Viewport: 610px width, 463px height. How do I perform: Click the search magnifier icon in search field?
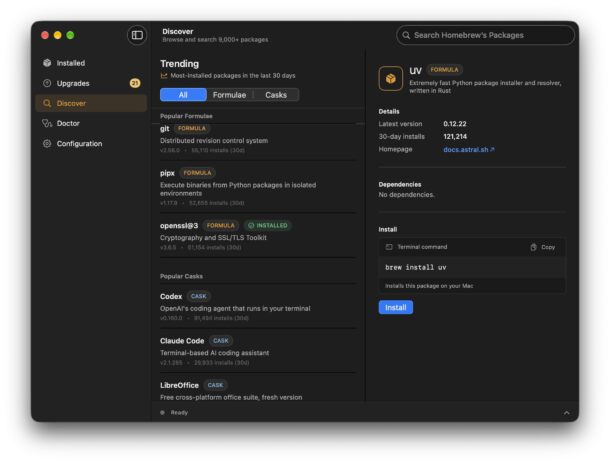coord(406,35)
